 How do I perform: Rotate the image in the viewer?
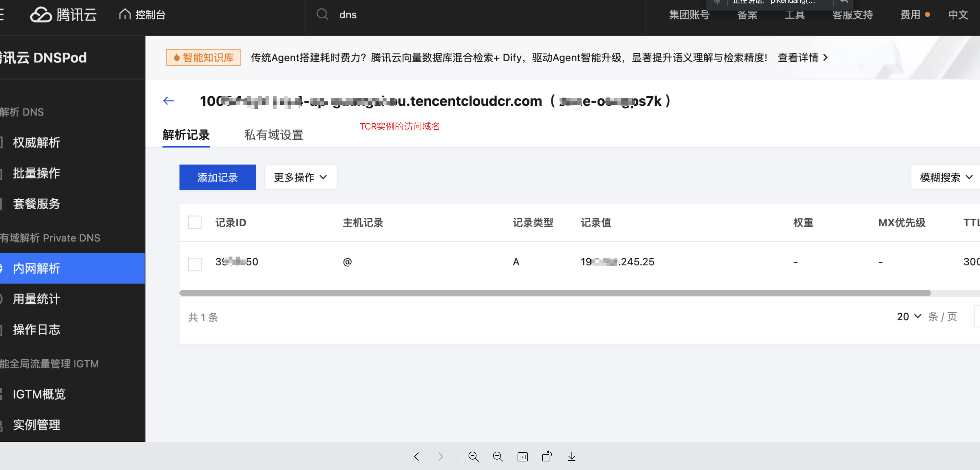pos(547,456)
